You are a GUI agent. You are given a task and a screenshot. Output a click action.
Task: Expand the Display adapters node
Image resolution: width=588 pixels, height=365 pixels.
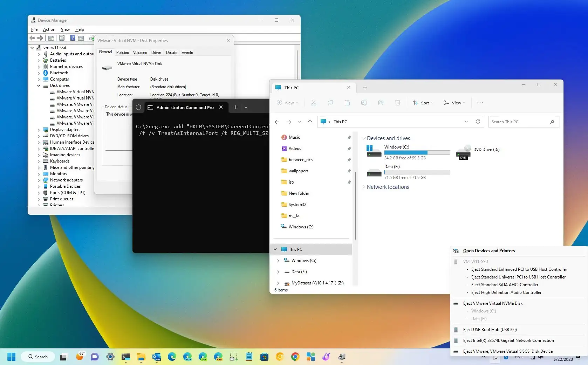tap(39, 130)
